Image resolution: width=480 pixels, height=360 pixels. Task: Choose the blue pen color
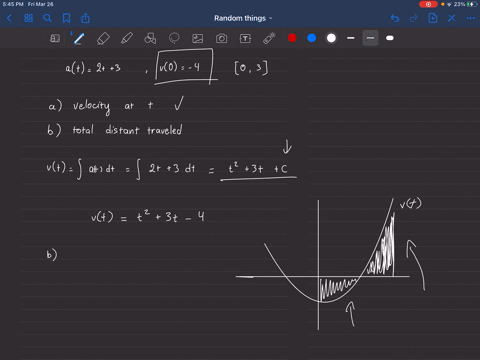[312, 38]
